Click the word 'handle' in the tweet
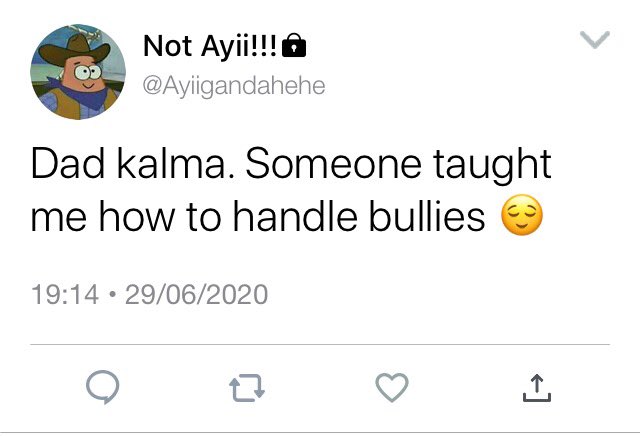The image size is (640, 436). pyautogui.click(x=295, y=216)
